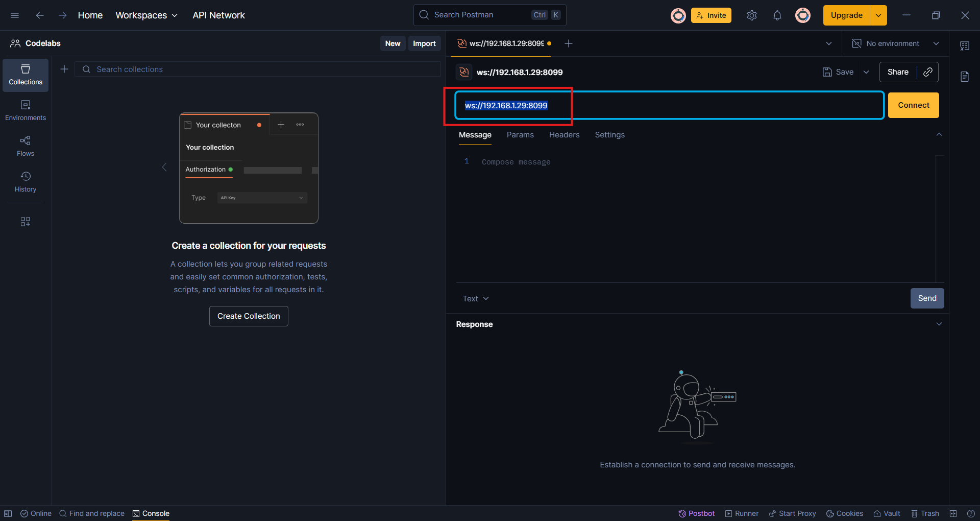Open the History sidebar panel
The image size is (980, 521).
pyautogui.click(x=26, y=182)
